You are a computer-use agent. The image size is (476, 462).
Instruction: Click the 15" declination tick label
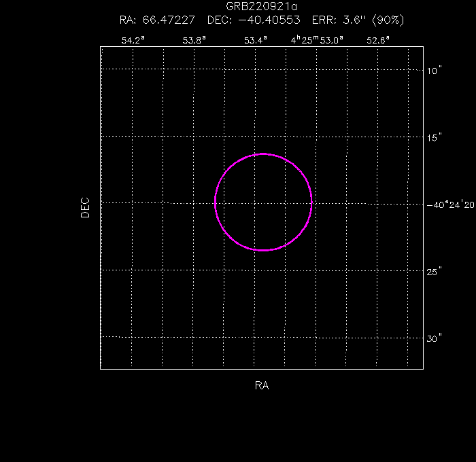tap(435, 137)
